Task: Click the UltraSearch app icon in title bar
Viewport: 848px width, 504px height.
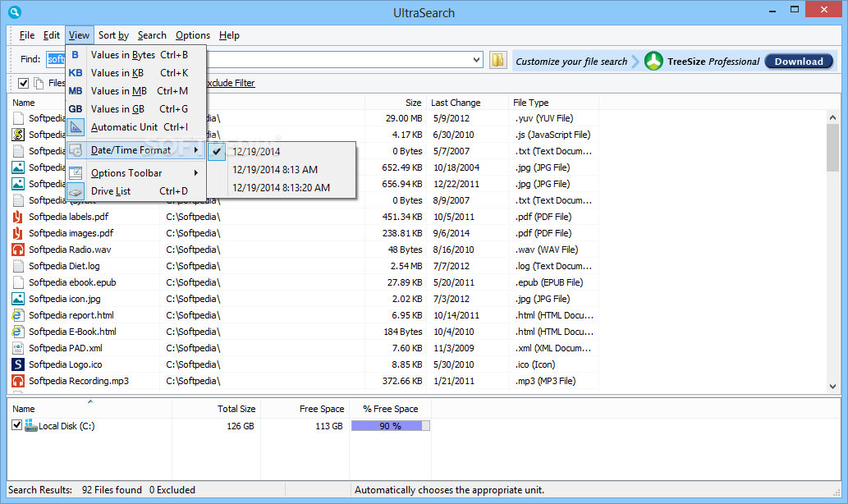Action: click(x=15, y=11)
